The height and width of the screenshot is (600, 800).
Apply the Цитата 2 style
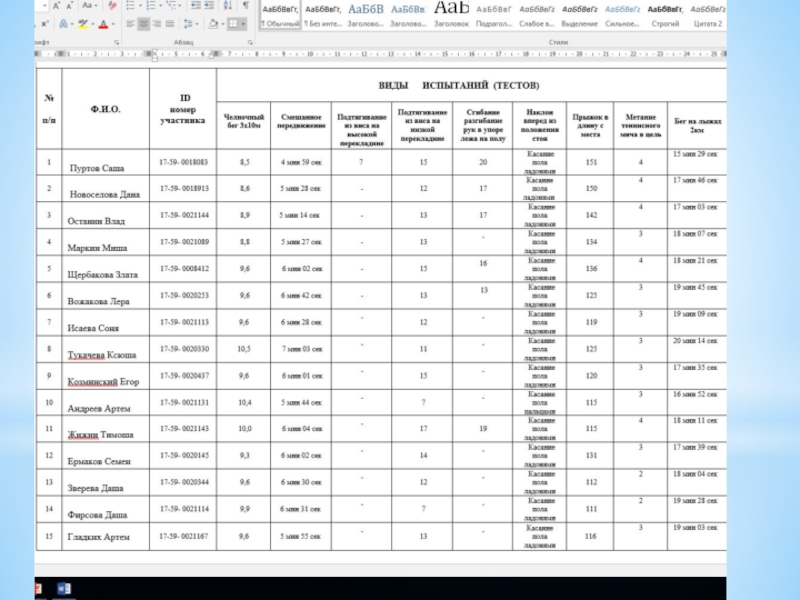coord(708,14)
